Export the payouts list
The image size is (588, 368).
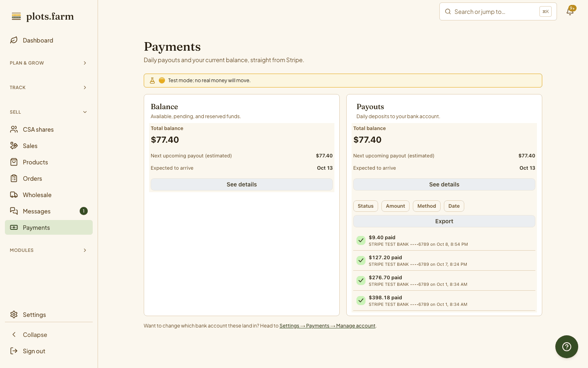pyautogui.click(x=444, y=221)
